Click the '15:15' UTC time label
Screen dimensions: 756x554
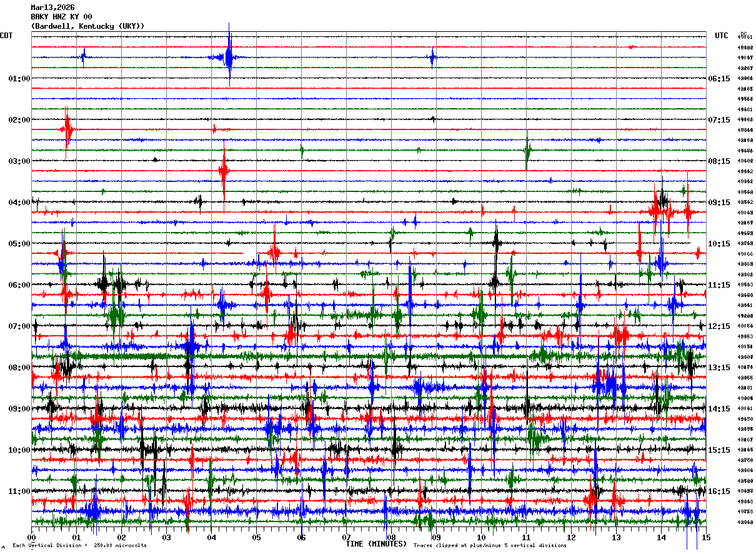coord(719,450)
